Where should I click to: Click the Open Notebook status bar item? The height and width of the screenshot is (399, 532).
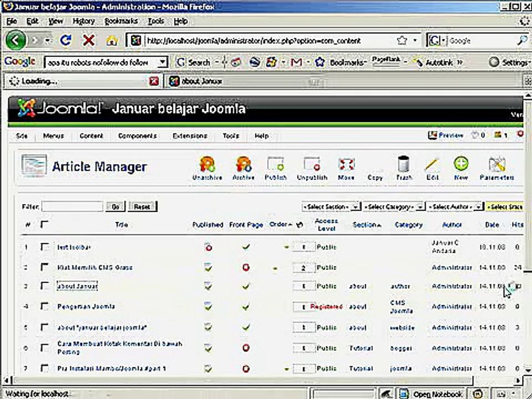click(x=432, y=394)
